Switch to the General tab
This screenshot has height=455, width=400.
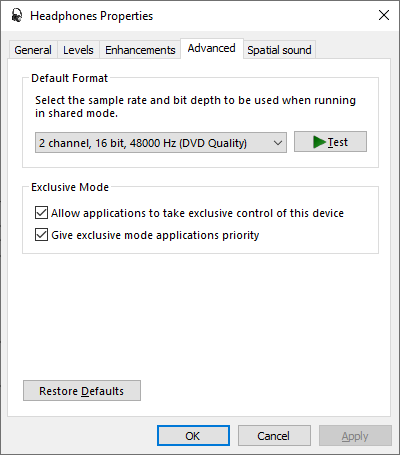tap(33, 50)
